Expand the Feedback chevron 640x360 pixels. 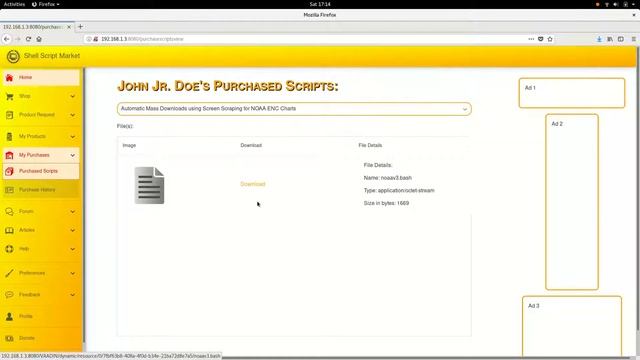point(73,295)
